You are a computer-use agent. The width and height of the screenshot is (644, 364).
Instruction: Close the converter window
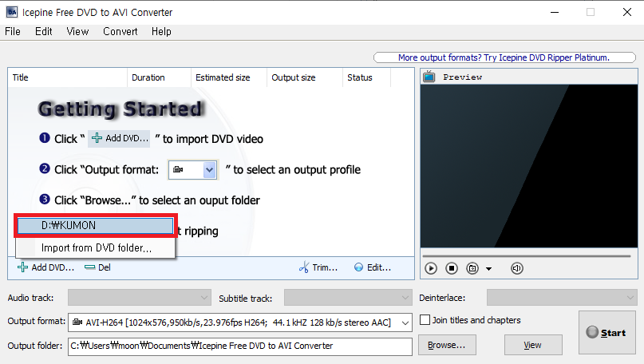[x=626, y=12]
